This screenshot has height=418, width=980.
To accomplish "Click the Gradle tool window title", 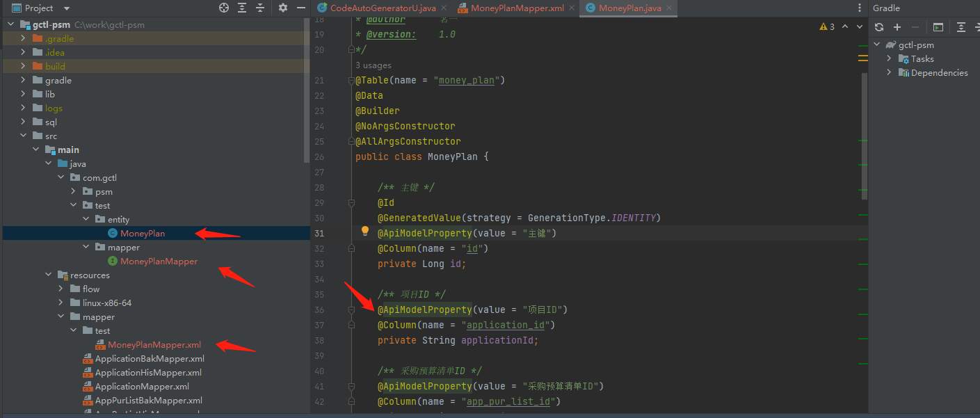I will (x=886, y=8).
